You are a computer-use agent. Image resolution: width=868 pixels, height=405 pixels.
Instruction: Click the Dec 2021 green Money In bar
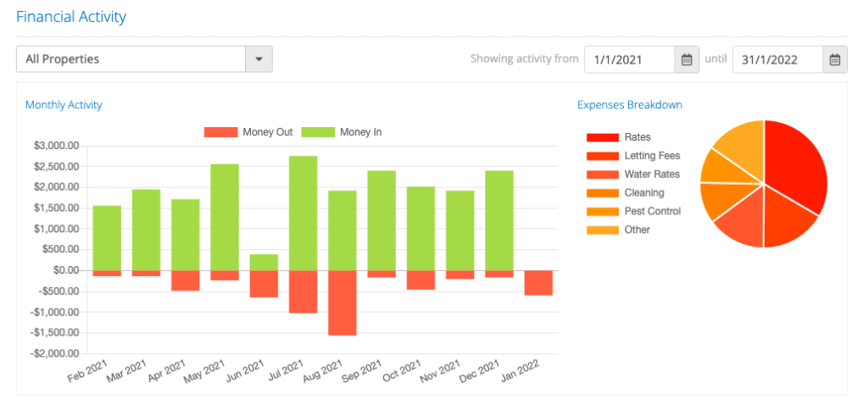(x=499, y=221)
